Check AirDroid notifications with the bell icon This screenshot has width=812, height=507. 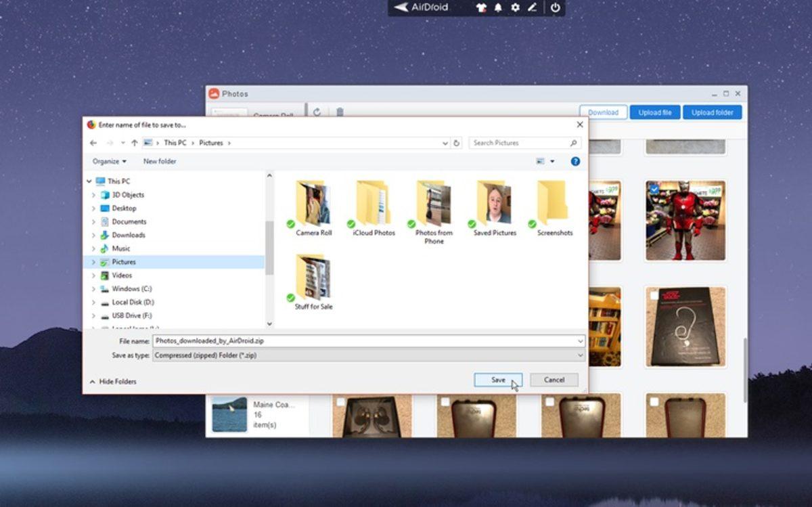pos(497,9)
